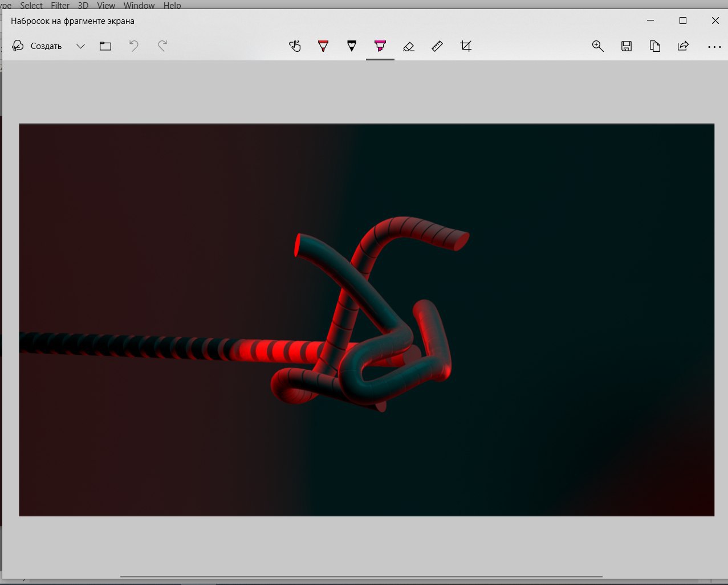Screen dimensions: 728x585
Task: Activate the crop tool
Action: pos(466,46)
